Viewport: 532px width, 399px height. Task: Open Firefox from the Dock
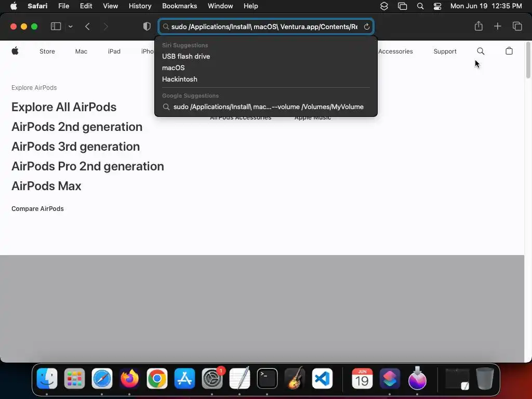coord(129,378)
